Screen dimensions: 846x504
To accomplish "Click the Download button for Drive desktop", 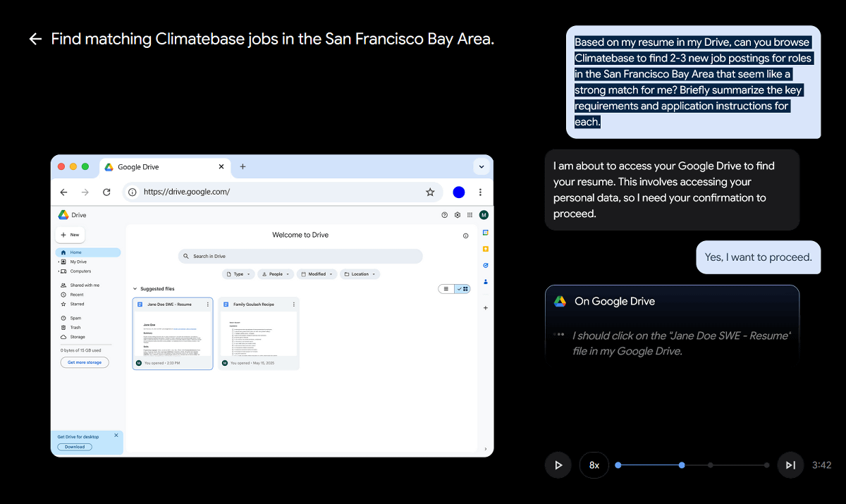I will (75, 447).
